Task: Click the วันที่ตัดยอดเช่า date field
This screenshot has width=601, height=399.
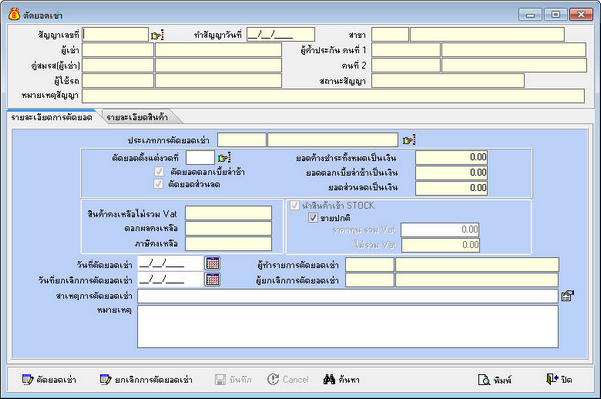Action: pos(171,264)
